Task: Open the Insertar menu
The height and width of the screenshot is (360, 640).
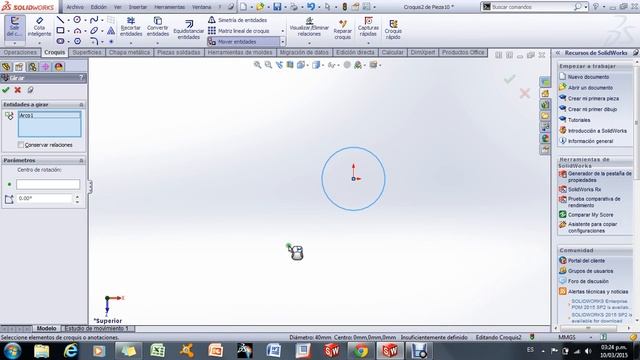Action: click(x=138, y=7)
